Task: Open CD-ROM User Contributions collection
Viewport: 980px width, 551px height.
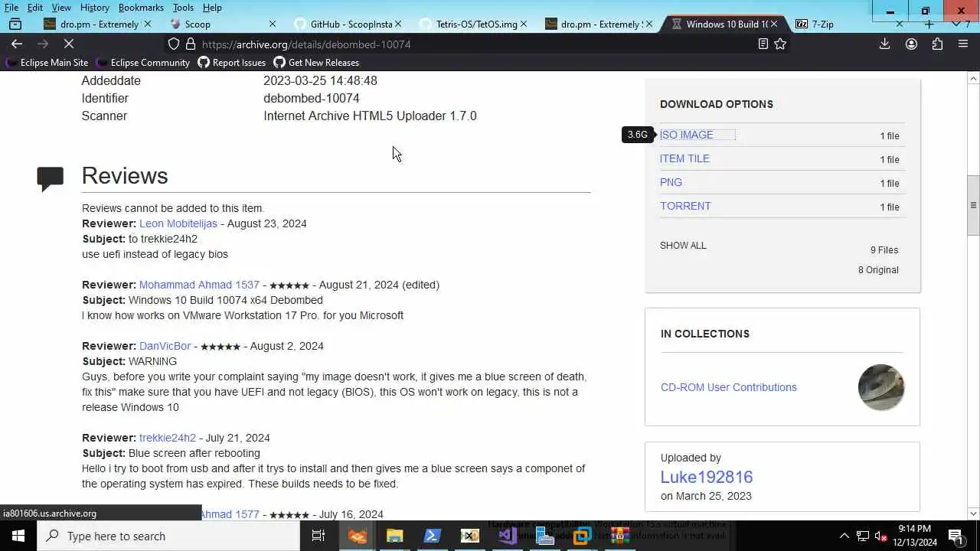Action: [729, 387]
